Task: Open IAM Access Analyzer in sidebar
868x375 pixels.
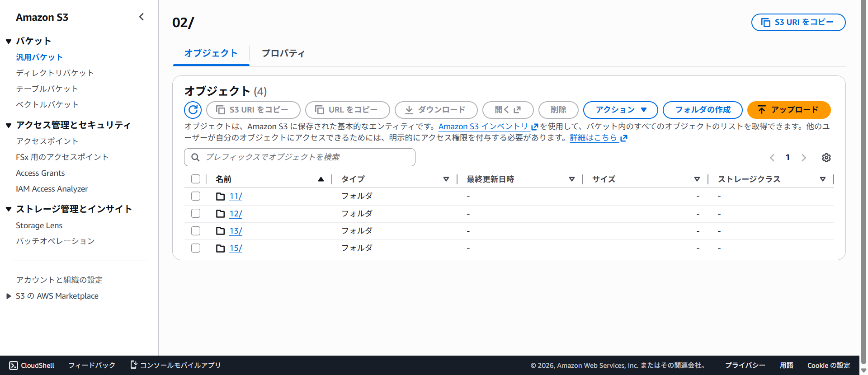Action: [52, 189]
